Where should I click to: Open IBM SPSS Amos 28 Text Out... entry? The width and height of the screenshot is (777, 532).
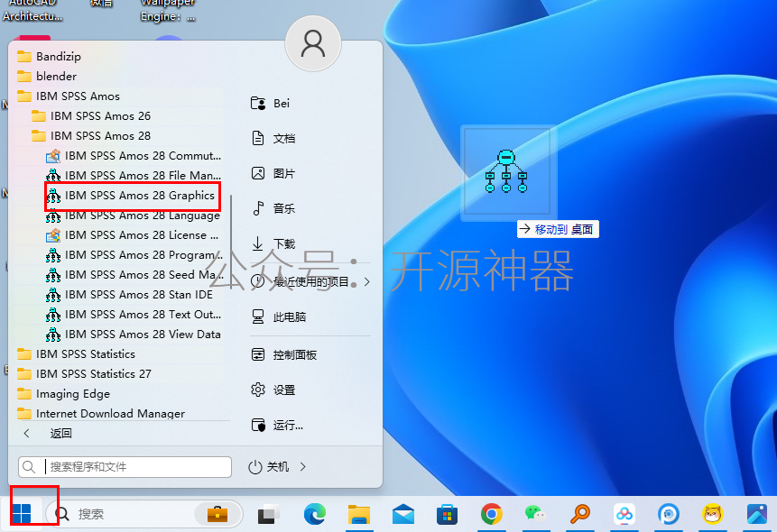click(x=134, y=315)
